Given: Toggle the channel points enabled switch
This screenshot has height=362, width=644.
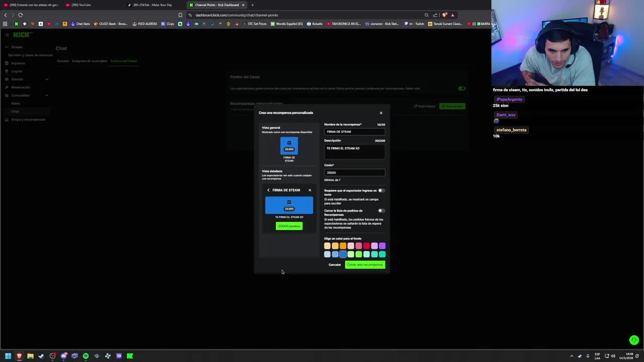Looking at the screenshot, I should pos(461,88).
